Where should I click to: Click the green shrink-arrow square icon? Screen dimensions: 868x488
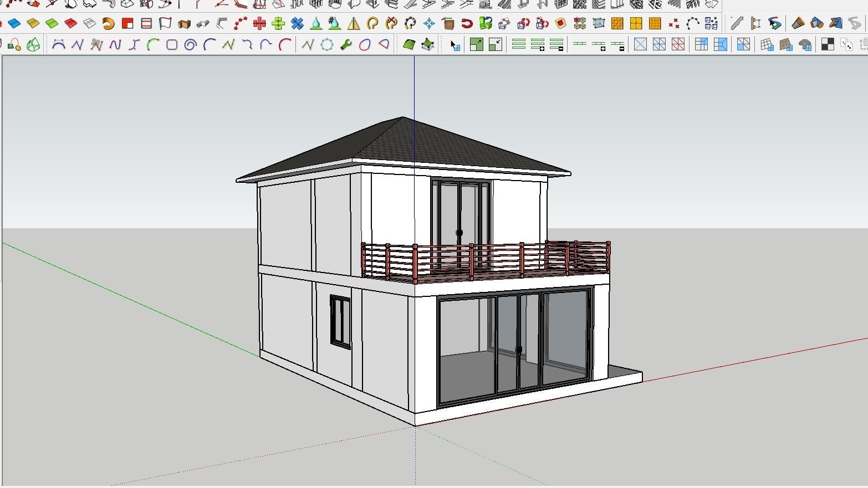point(495,44)
